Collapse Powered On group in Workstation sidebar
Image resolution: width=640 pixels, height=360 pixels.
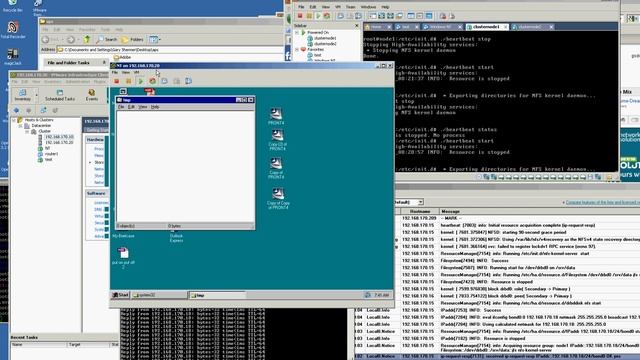[x=297, y=32]
